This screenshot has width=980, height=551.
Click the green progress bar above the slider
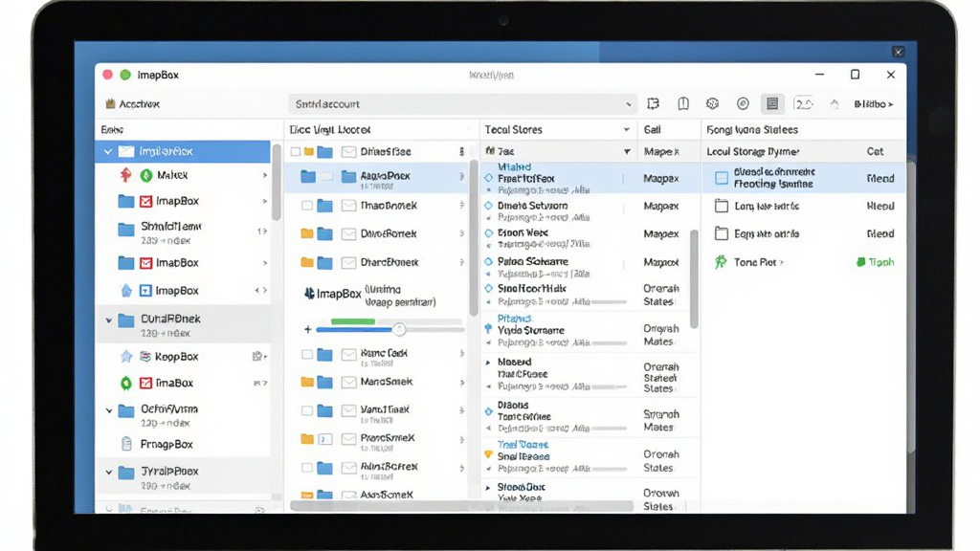click(353, 321)
